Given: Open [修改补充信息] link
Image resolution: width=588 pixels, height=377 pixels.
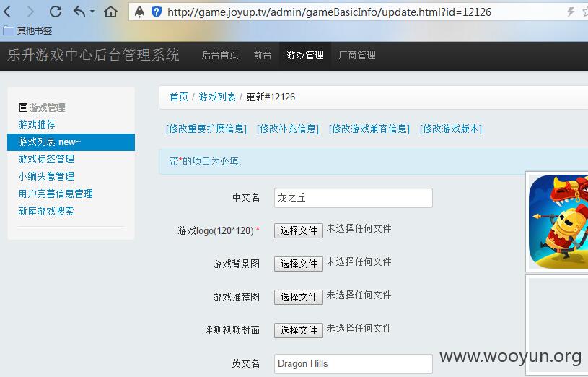Looking at the screenshot, I should click(x=288, y=129).
